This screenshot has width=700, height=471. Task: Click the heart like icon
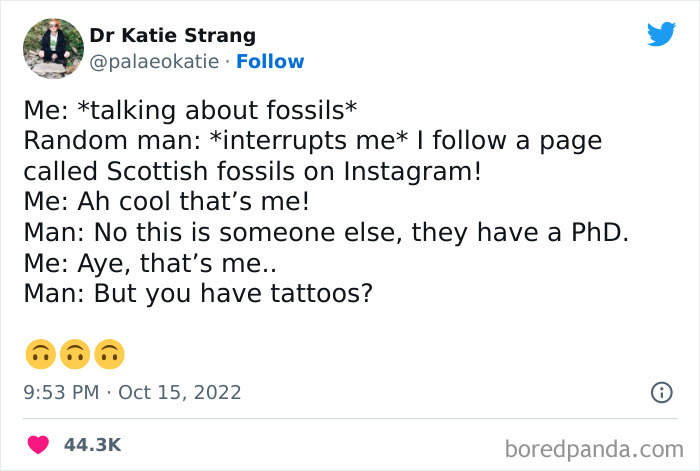[x=38, y=444]
